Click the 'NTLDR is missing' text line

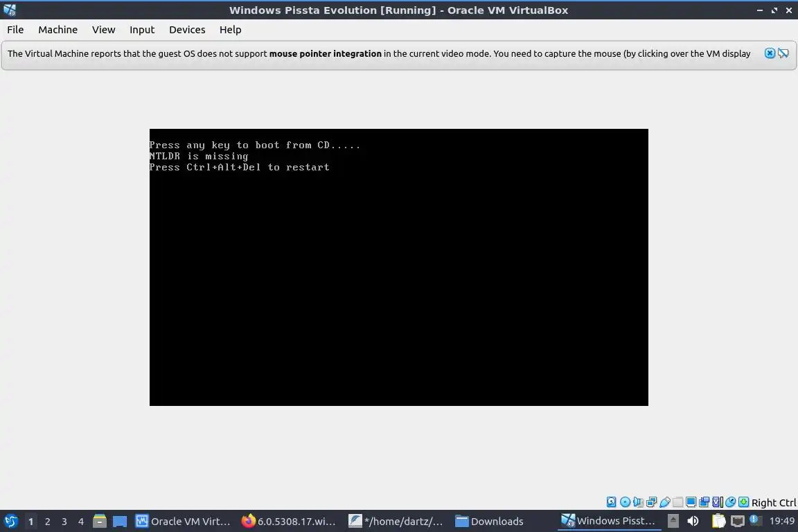click(x=199, y=157)
